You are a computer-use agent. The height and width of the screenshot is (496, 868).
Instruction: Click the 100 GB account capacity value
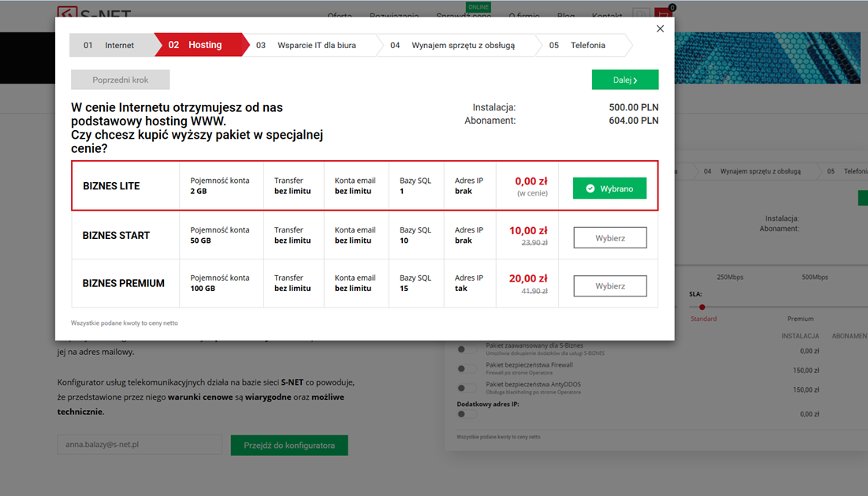coord(203,289)
